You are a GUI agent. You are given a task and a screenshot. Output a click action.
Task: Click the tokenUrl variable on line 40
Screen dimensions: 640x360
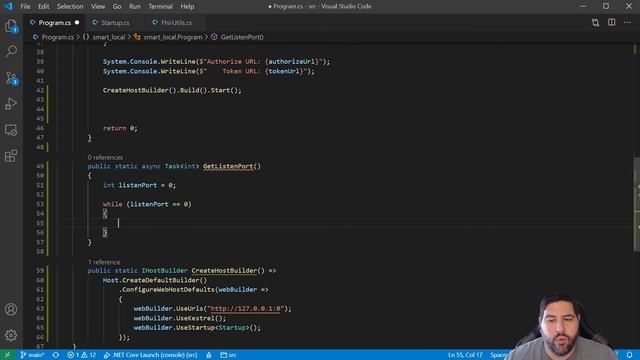(x=284, y=71)
